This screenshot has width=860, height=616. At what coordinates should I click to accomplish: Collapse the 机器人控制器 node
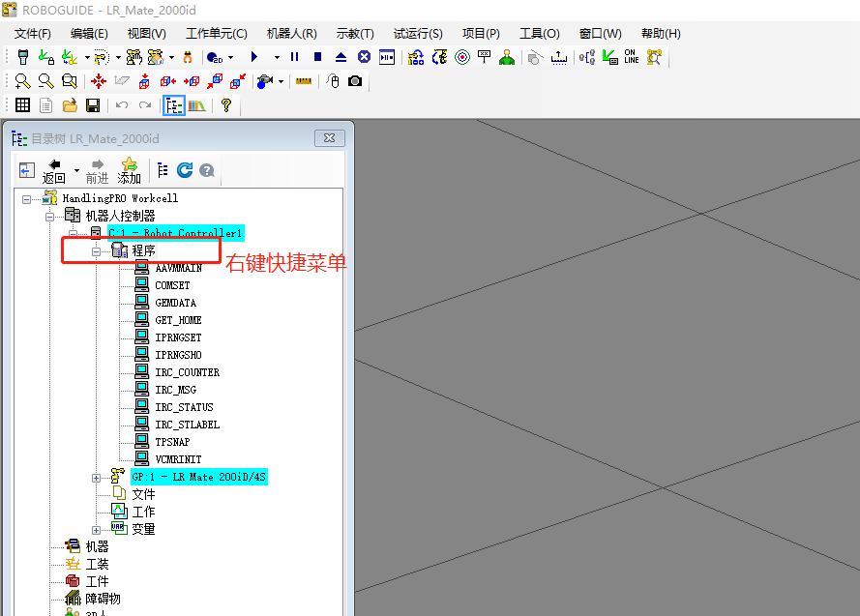pyautogui.click(x=49, y=217)
